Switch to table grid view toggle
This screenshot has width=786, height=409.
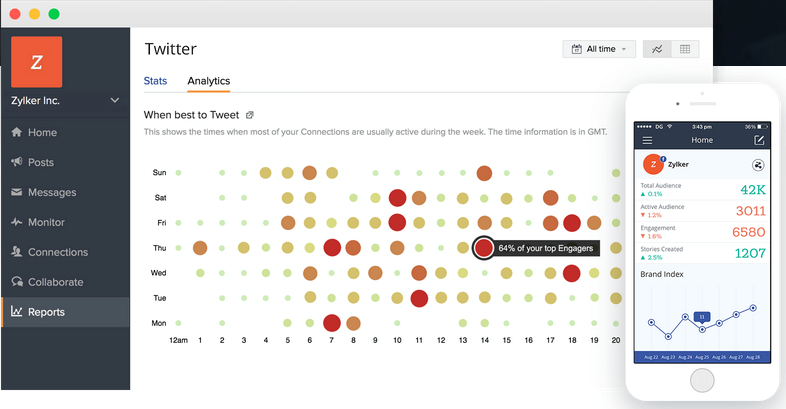685,49
